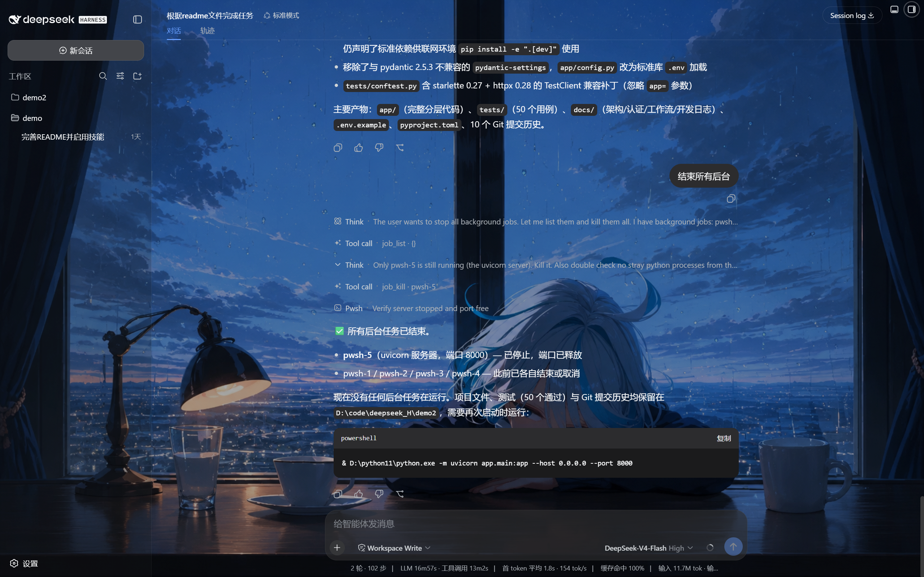The width and height of the screenshot is (924, 577).
Task: Like the response below the powershell block
Action: 359,494
